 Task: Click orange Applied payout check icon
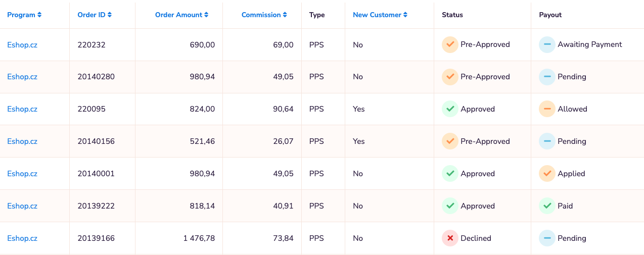547,174
